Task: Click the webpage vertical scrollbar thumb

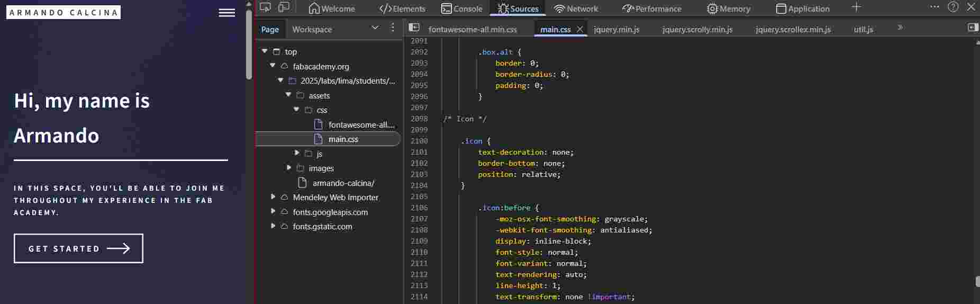Action: [249, 45]
